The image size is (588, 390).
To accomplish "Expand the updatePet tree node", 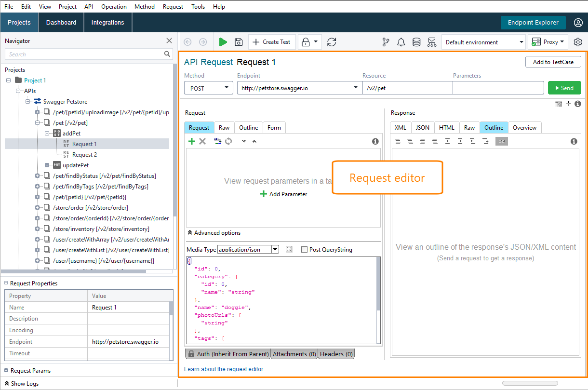I will [x=47, y=165].
